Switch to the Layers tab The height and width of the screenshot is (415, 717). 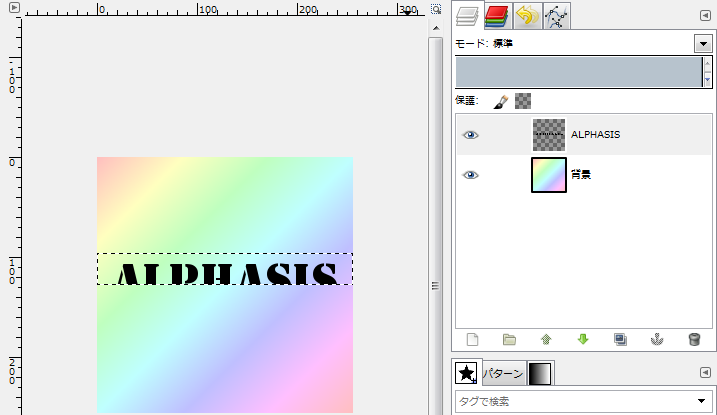point(467,16)
